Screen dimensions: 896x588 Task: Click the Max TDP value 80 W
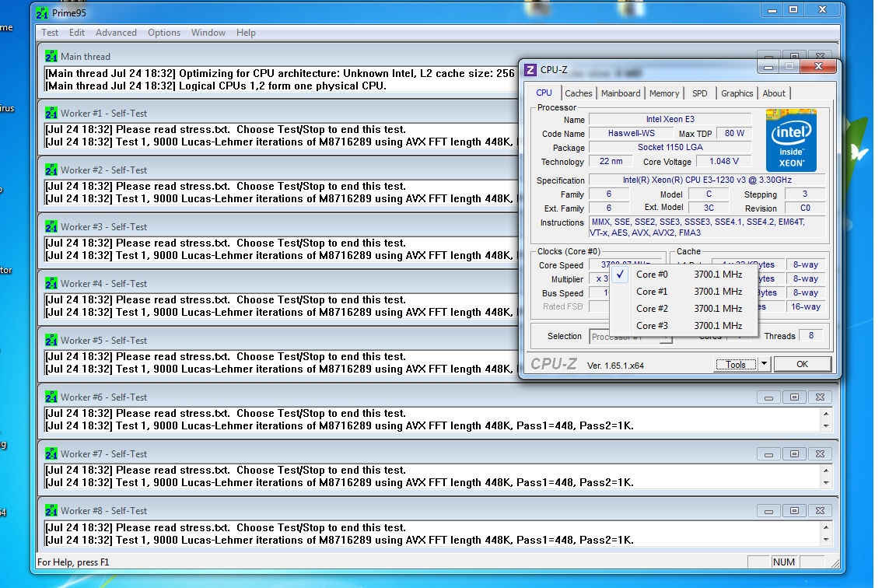tap(734, 133)
